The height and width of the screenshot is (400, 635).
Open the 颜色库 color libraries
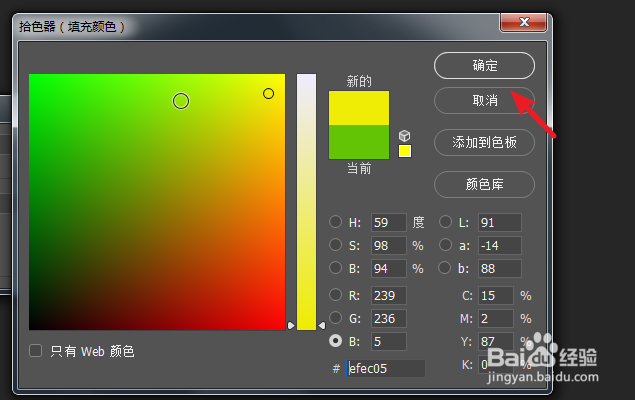[x=484, y=185]
